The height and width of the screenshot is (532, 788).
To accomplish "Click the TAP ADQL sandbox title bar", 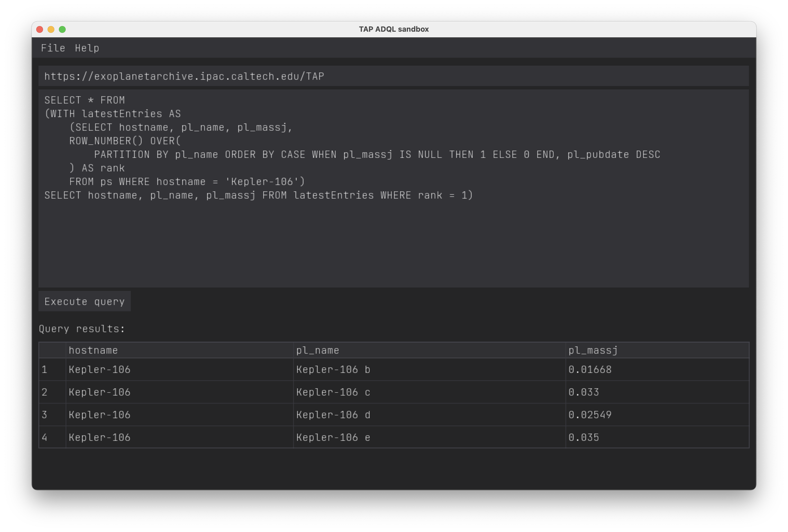I will pyautogui.click(x=394, y=29).
